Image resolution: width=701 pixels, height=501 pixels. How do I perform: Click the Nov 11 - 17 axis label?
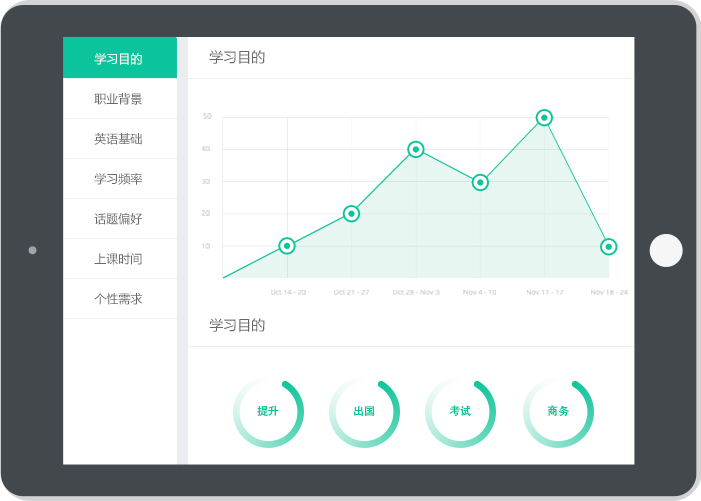click(545, 292)
